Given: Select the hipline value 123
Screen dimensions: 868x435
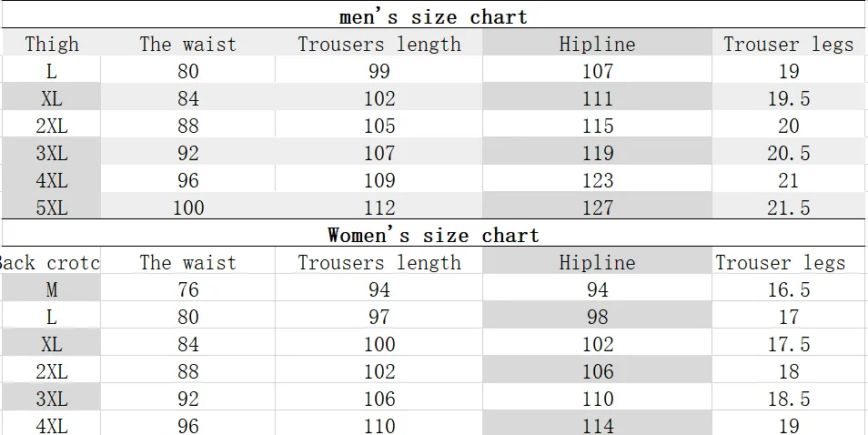Looking at the screenshot, I should coord(597,180).
